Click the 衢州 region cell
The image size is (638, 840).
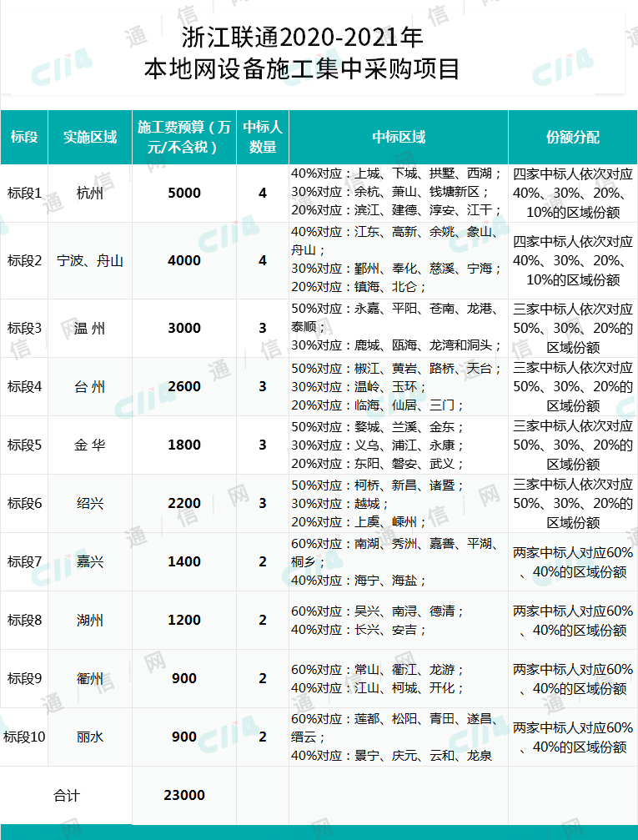coord(90,678)
